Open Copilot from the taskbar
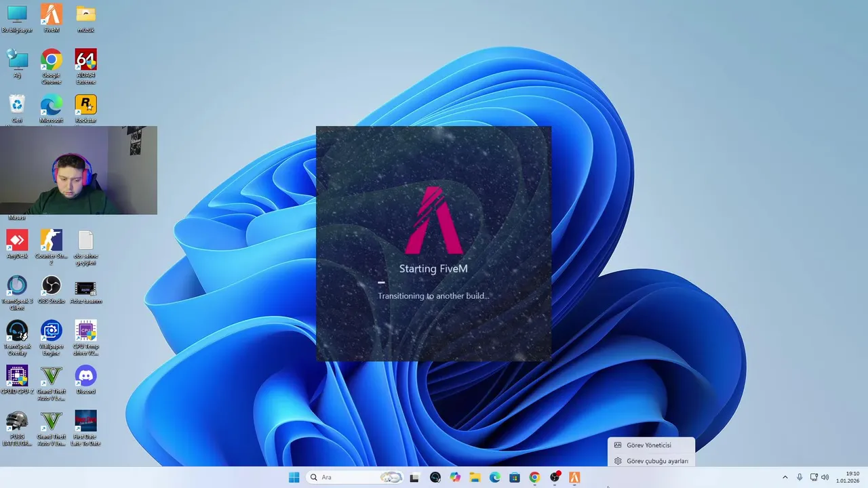 [x=455, y=477]
